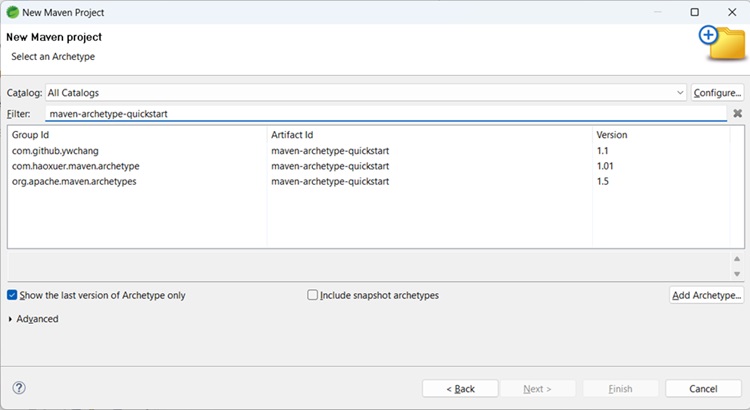Click the Configure... button
The height and width of the screenshot is (410, 750).
(x=717, y=93)
